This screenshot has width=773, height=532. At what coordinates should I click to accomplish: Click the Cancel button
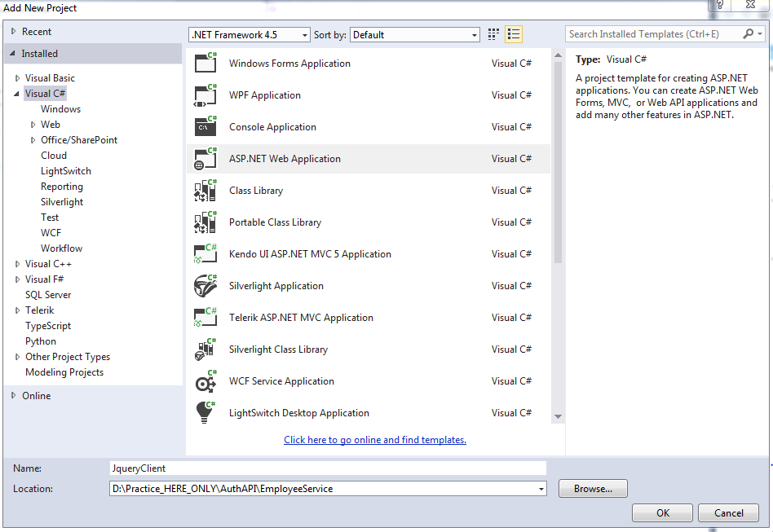(729, 512)
